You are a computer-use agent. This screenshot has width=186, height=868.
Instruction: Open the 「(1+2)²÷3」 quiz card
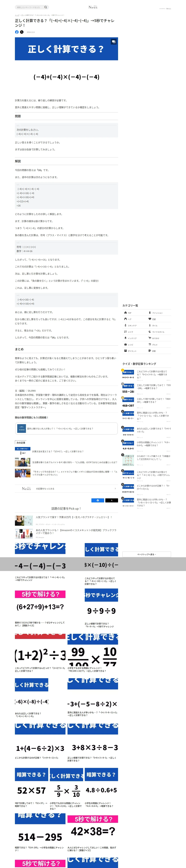(40, 653)
